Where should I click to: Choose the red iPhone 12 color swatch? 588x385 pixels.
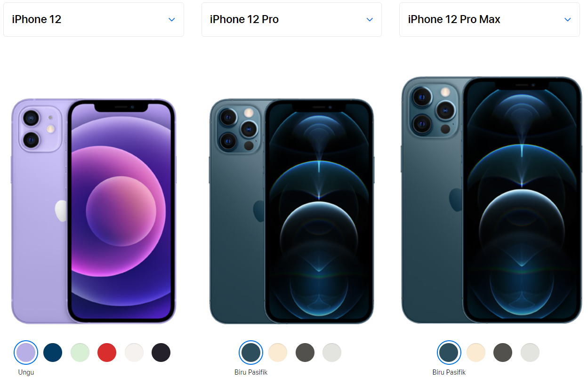coord(107,353)
